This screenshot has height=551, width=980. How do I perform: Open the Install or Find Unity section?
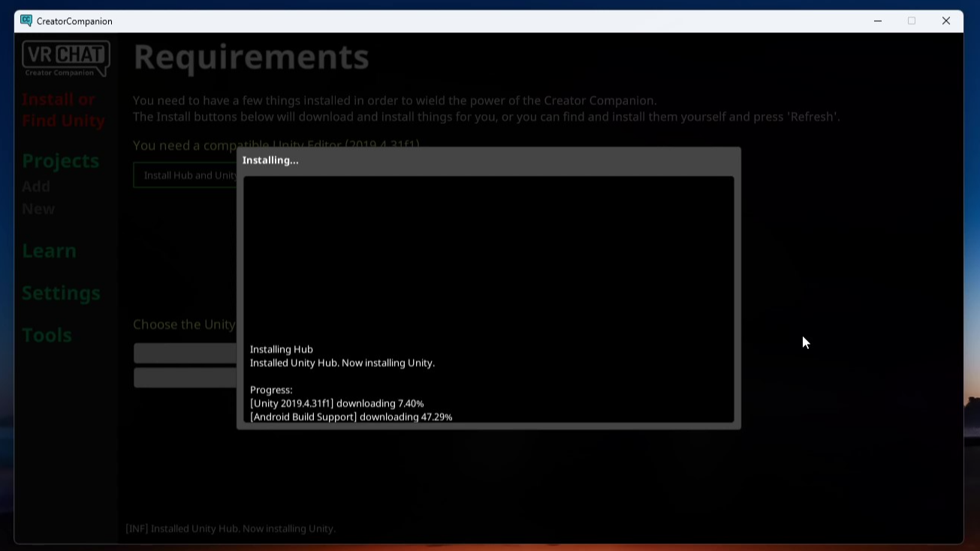click(63, 110)
